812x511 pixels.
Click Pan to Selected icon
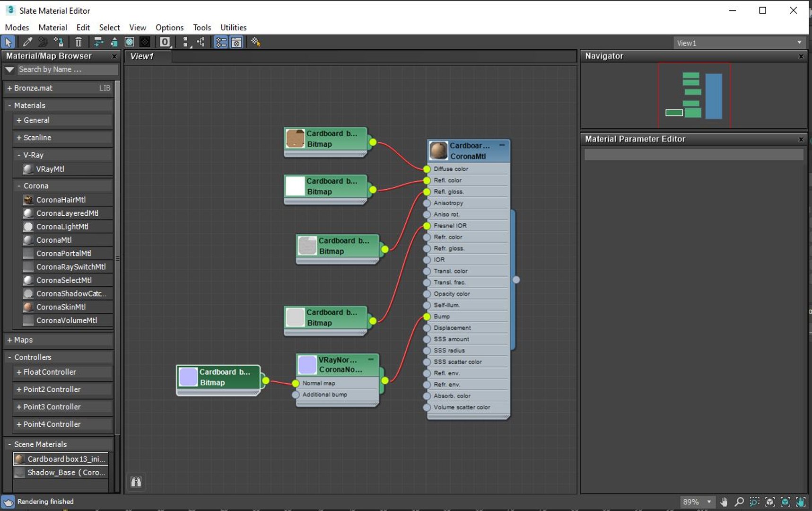(801, 502)
